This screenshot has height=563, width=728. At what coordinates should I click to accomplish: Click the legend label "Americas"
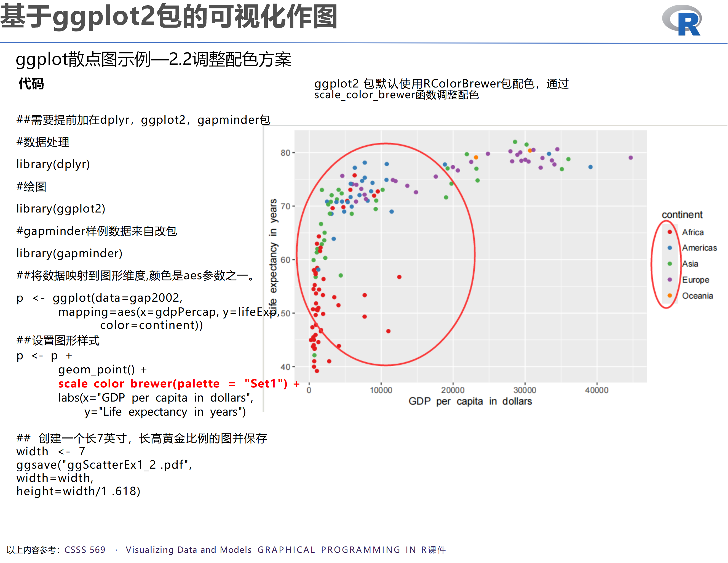pyautogui.click(x=699, y=248)
